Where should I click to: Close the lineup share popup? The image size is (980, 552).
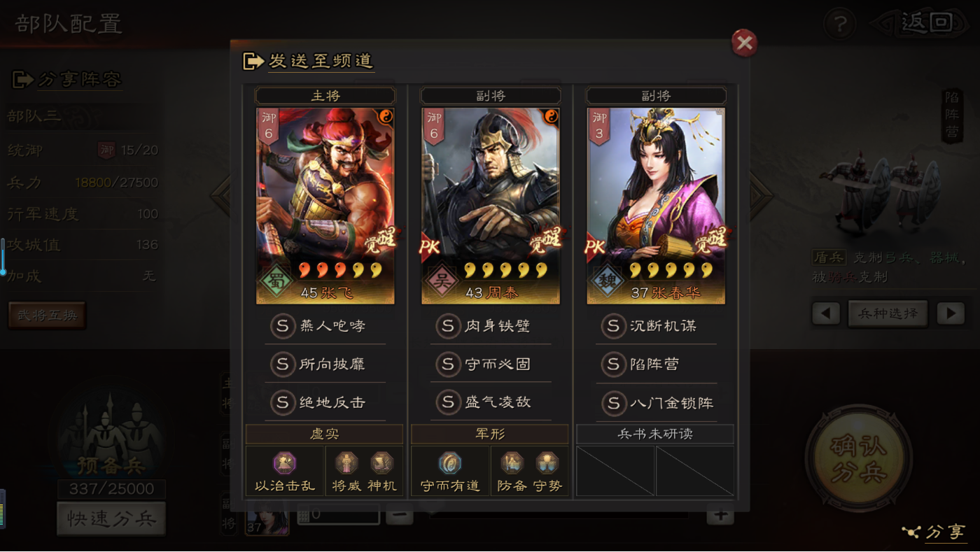pos(744,43)
